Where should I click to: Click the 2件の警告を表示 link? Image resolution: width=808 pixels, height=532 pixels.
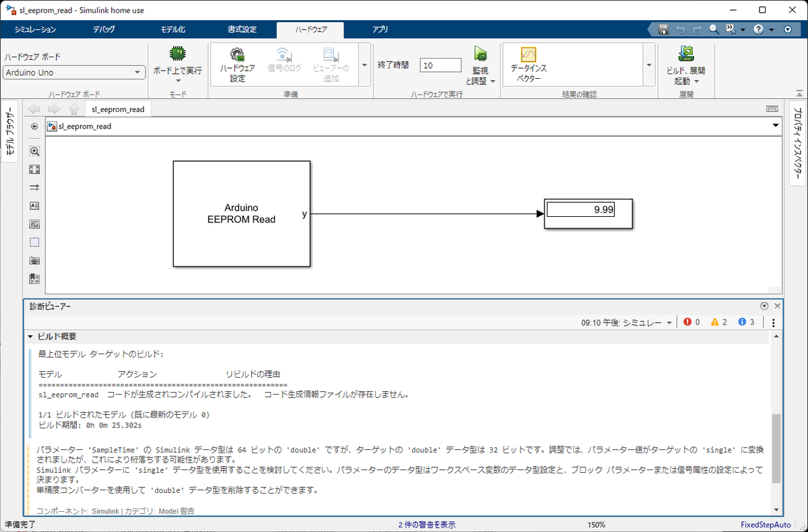tap(427, 525)
